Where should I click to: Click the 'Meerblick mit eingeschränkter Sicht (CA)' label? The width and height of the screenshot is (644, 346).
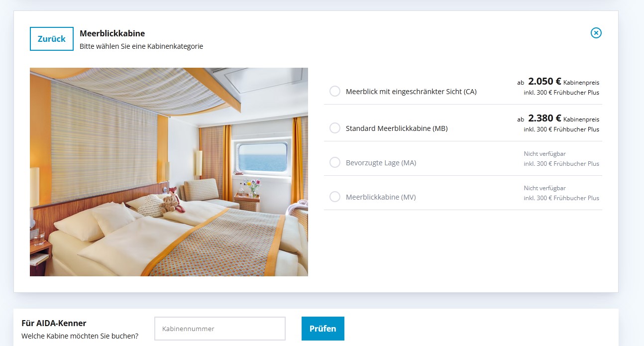(411, 92)
